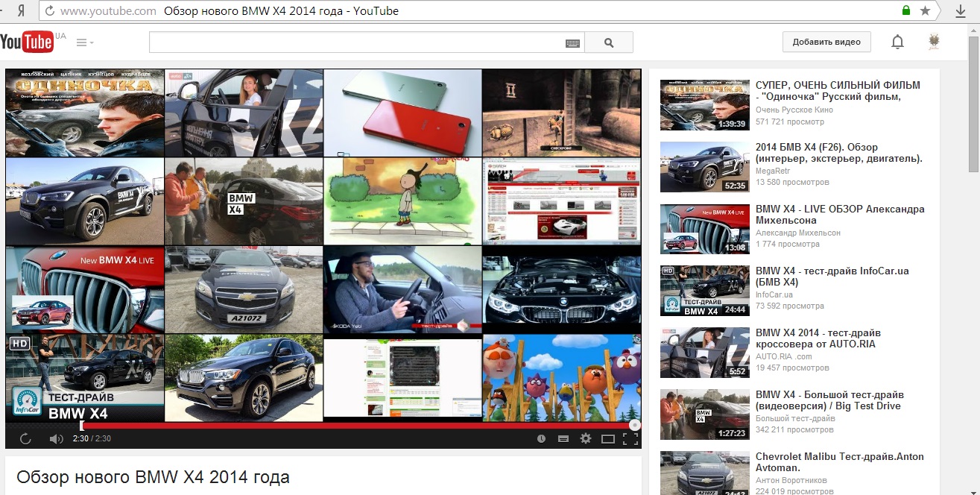Toggle subtitles in the player
This screenshot has width=980, height=495.
tap(563, 438)
